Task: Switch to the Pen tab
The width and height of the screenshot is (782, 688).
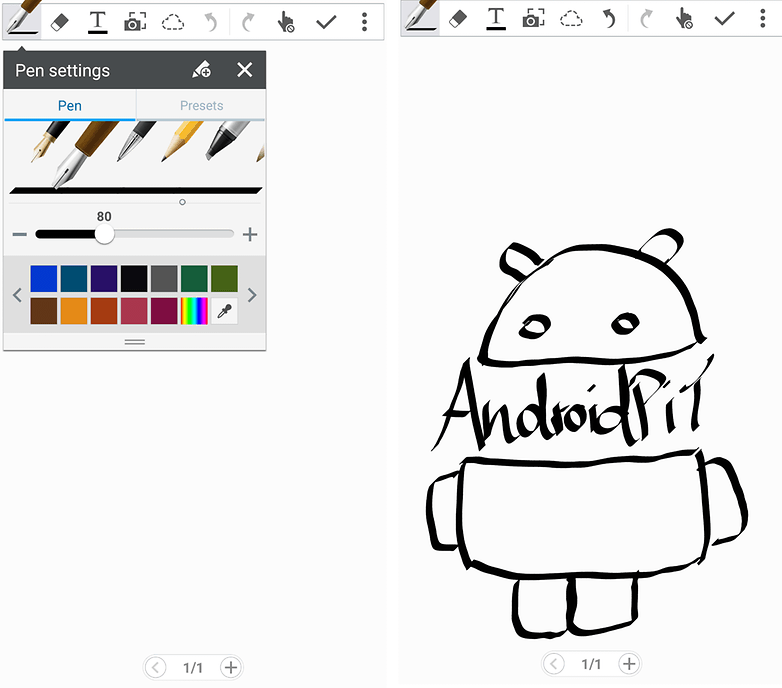Action: click(x=70, y=105)
